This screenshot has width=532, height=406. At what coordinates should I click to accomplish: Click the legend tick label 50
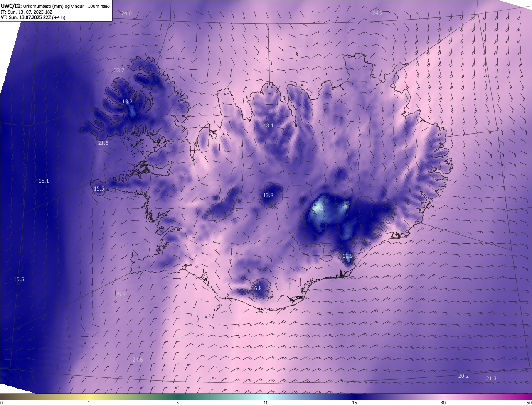[x=529, y=403]
